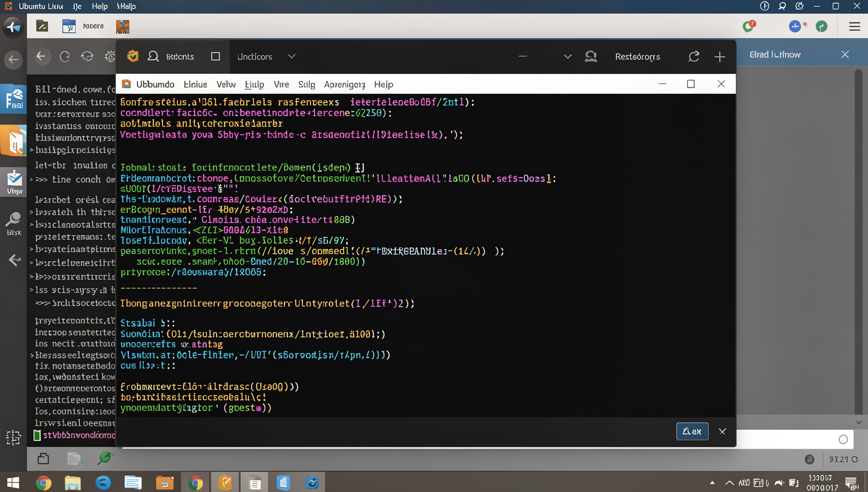Select the 'Vhpw' checkmark icon in the left sidebar

click(14, 182)
